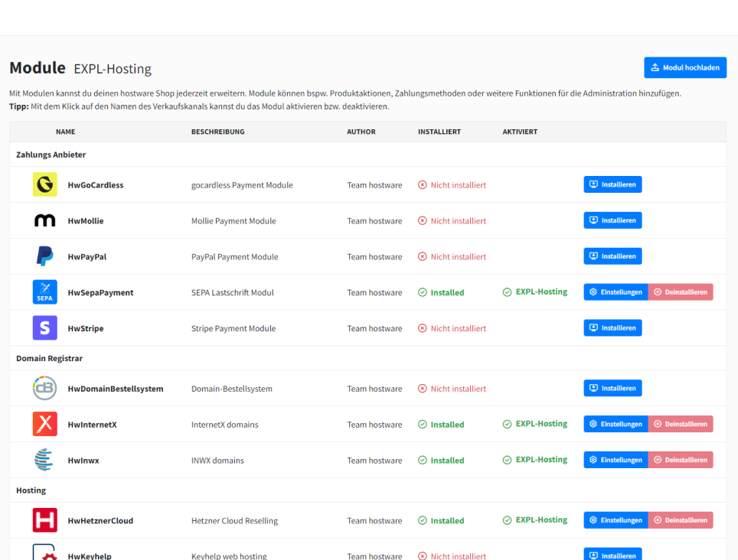Click the 'Nicht installiert' status for HwStripe

tap(458, 328)
